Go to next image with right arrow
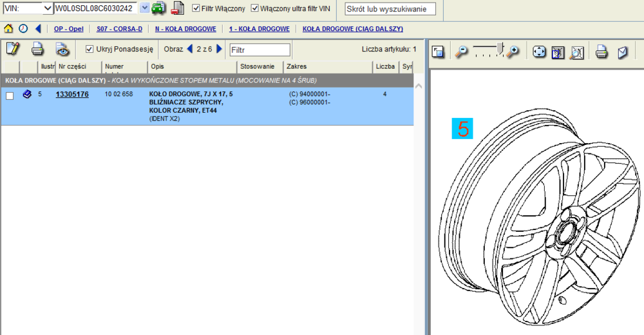The height and width of the screenshot is (335, 644). (220, 49)
